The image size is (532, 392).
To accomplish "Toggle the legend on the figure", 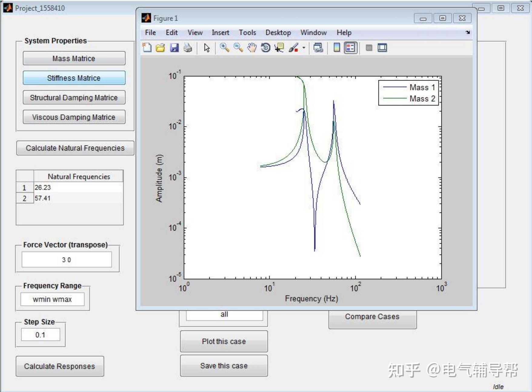I will (351, 48).
